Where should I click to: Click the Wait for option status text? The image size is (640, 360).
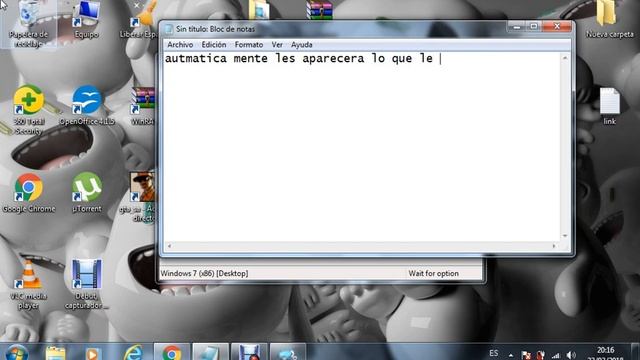(x=433, y=273)
